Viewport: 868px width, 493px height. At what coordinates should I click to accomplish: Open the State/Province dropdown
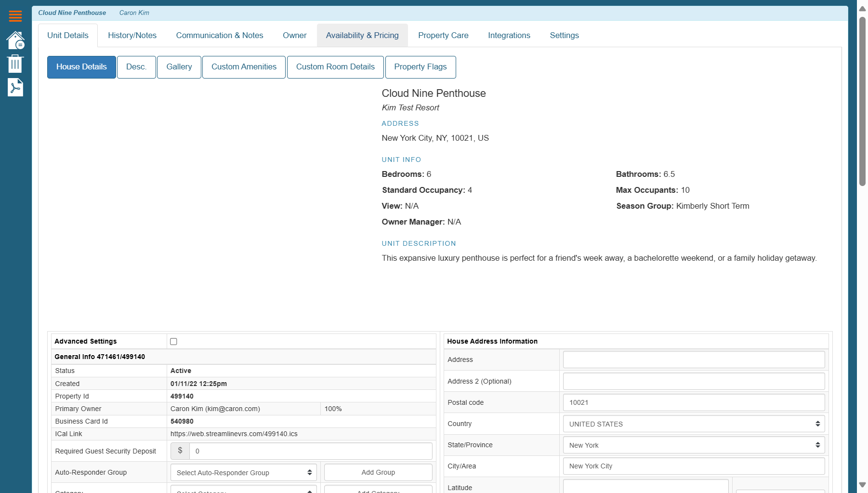[x=694, y=445]
